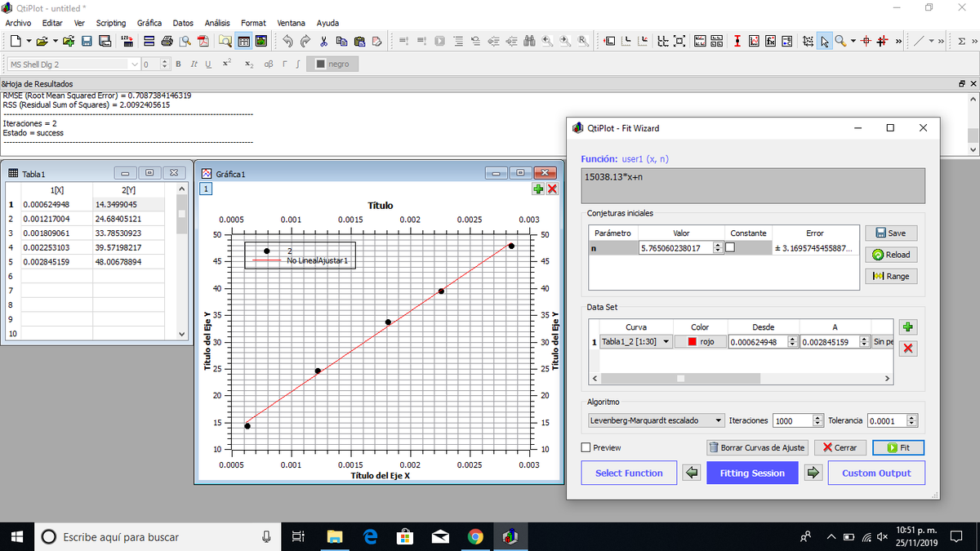Screen dimensions: 980x551
Task: Undo the last action with the toolbar arrow
Action: (x=287, y=41)
